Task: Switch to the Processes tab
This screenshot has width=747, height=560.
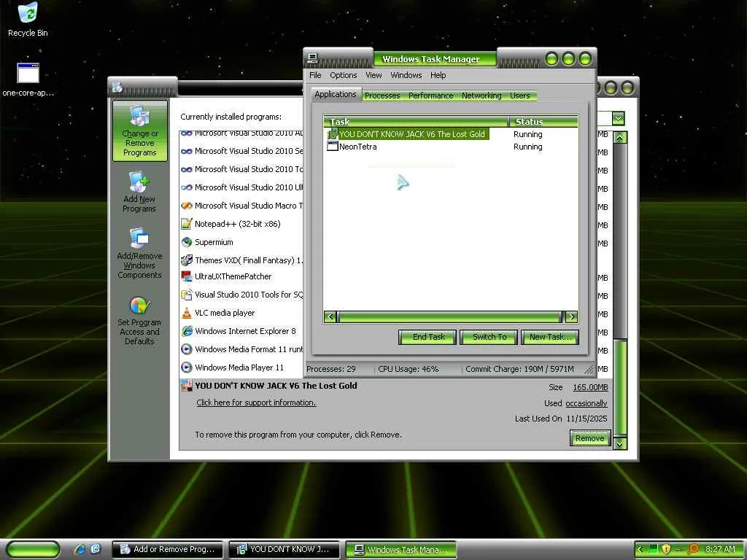Action: click(382, 96)
